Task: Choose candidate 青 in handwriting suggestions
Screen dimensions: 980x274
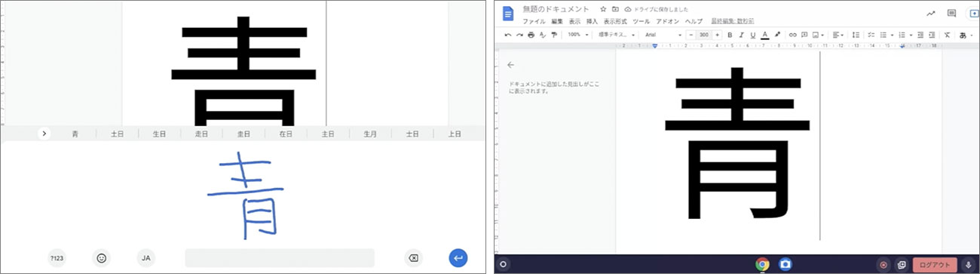Action: point(75,134)
